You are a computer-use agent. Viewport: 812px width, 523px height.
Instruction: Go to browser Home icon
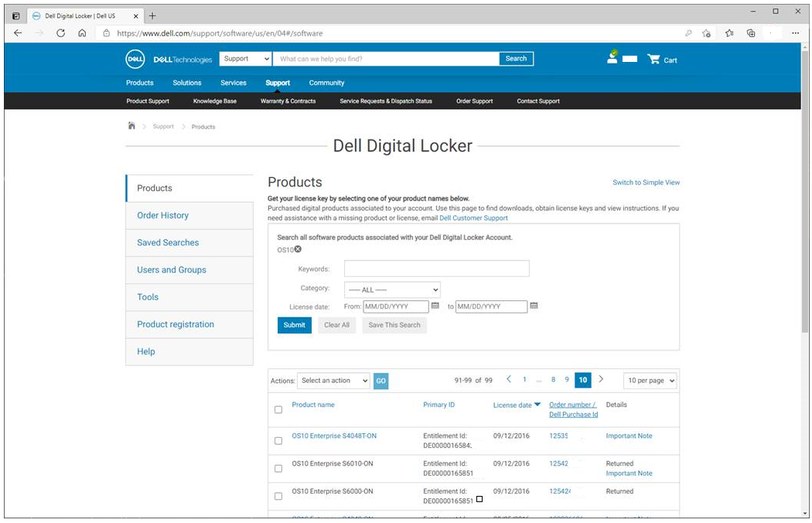point(82,33)
